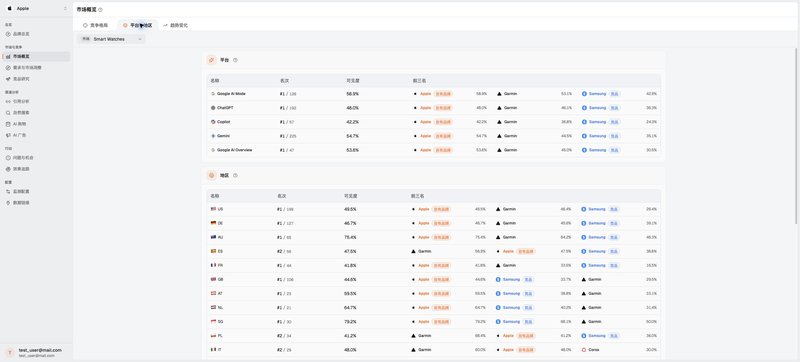Click the Google AI Mode platform icon
800x362 pixels.
click(x=213, y=94)
